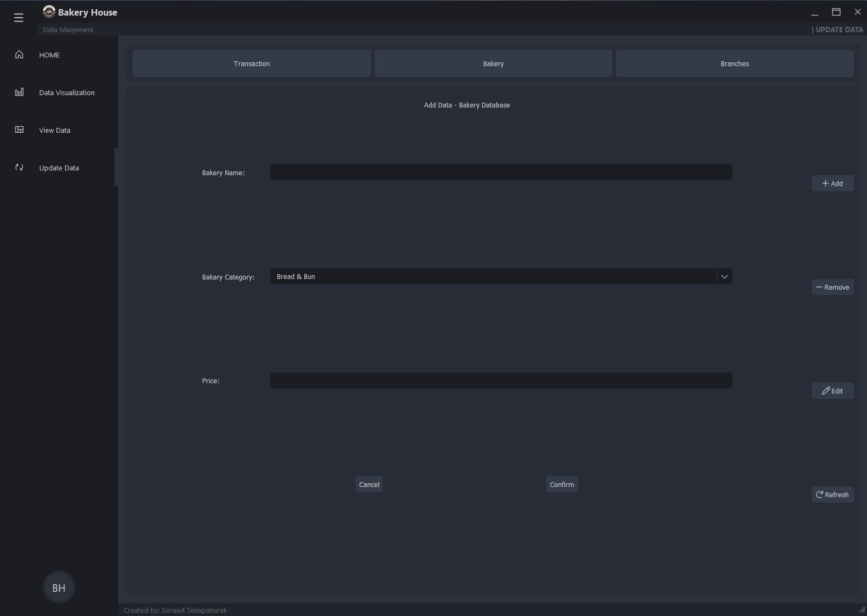Open the hamburger navigation menu
This screenshot has height=616, width=867.
[x=18, y=17]
